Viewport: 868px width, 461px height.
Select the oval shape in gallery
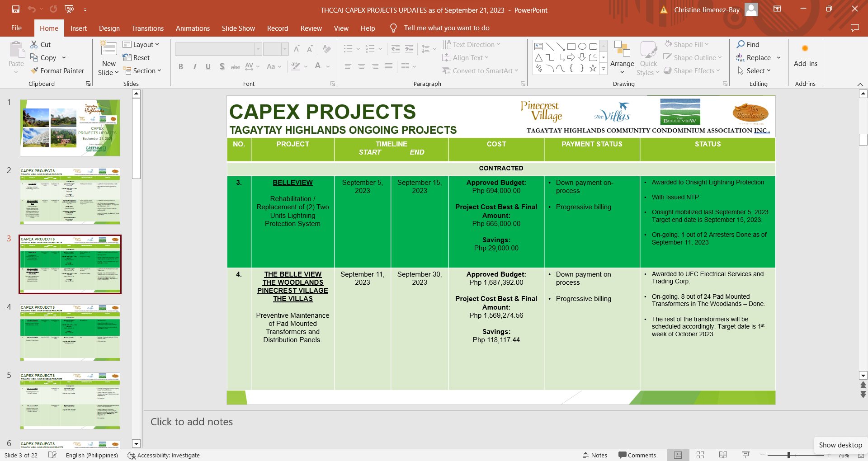[x=582, y=47]
